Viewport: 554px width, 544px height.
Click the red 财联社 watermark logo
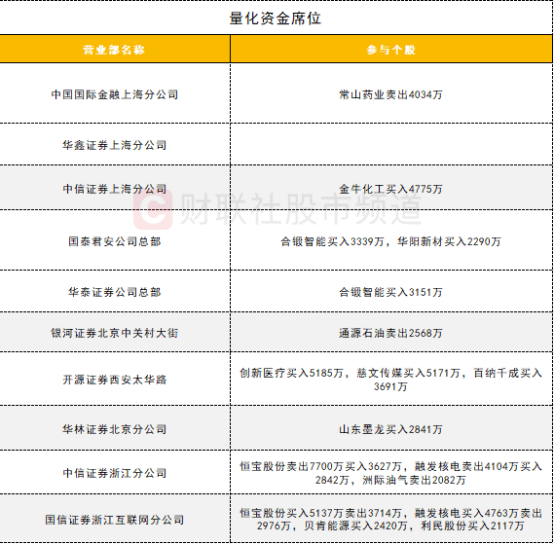point(153,210)
